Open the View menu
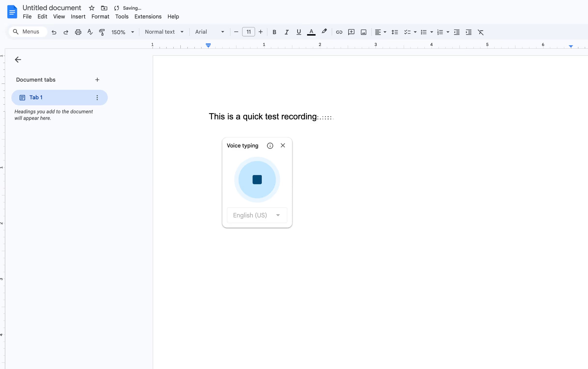Viewport: 588px width, 369px height. [59, 17]
